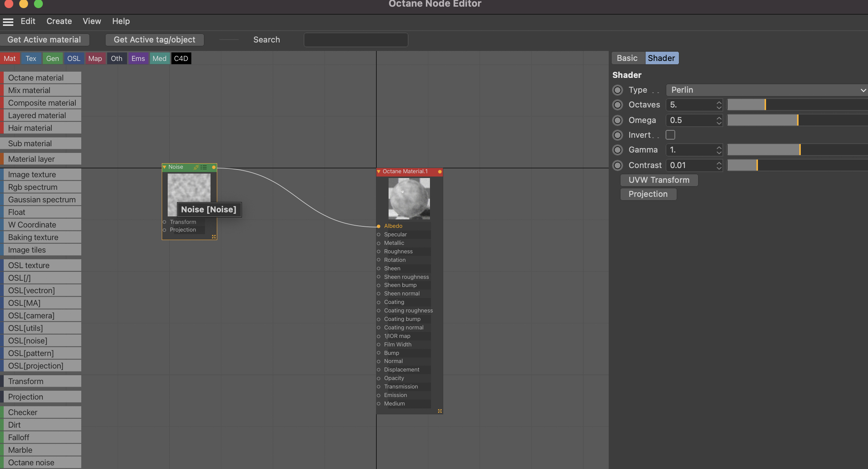The image size is (868, 469).
Task: Open the Create menu
Action: click(59, 21)
